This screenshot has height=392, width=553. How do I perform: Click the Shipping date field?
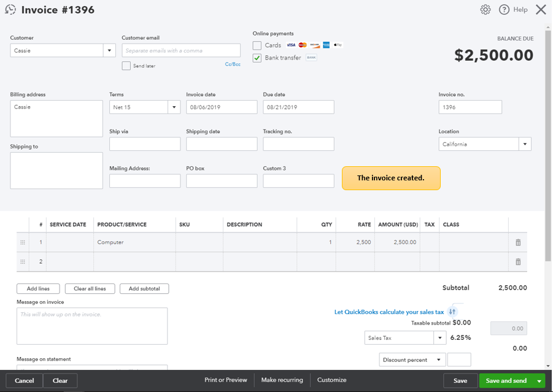point(222,144)
